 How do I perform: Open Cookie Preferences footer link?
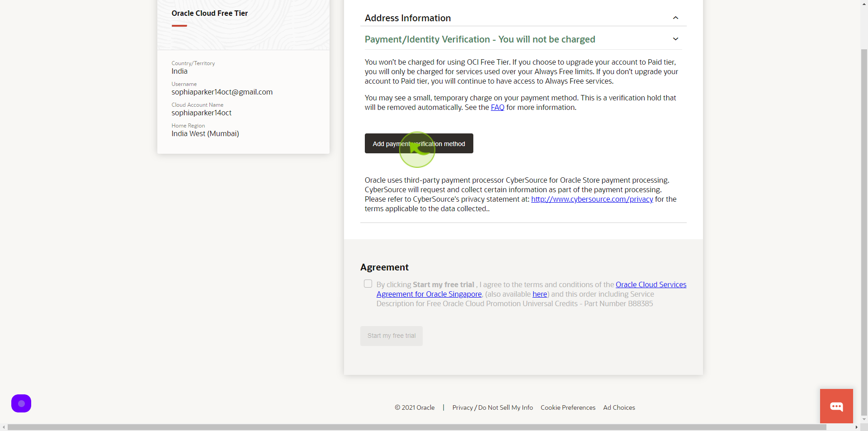point(568,407)
